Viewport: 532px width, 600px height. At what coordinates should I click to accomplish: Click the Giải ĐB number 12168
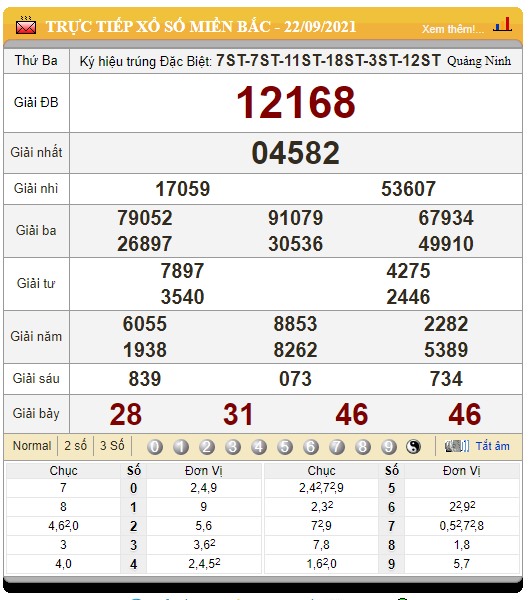(x=296, y=102)
